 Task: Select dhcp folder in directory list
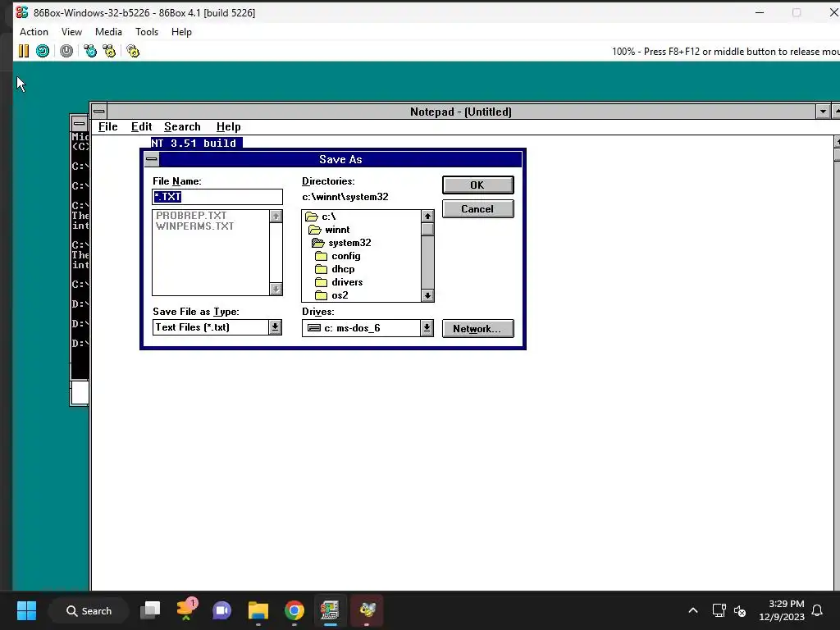tap(335, 269)
